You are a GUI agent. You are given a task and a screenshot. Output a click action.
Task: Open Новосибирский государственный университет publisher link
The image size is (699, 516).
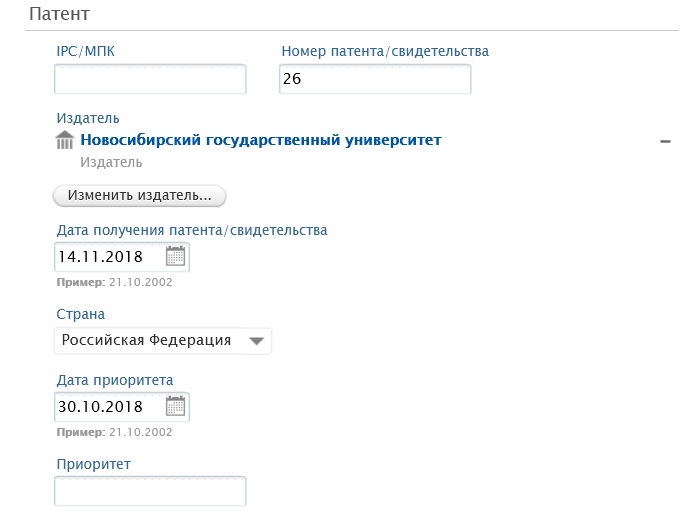tap(261, 140)
